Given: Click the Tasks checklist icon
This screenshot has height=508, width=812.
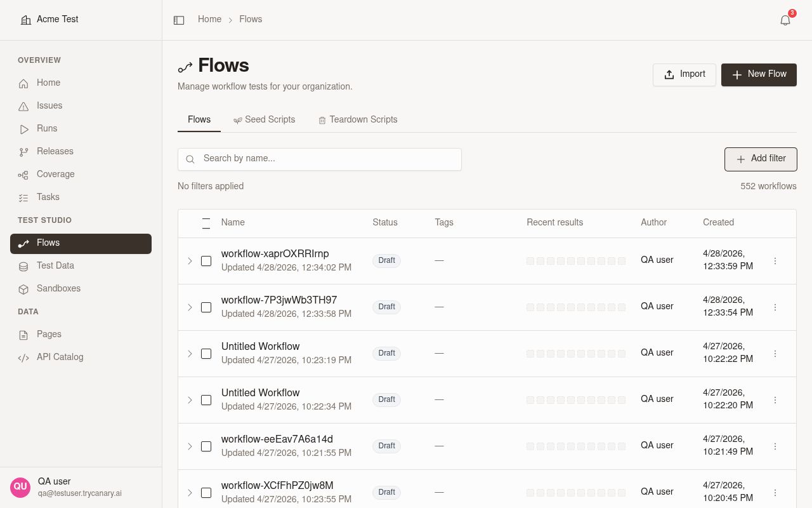Looking at the screenshot, I should pyautogui.click(x=23, y=197).
